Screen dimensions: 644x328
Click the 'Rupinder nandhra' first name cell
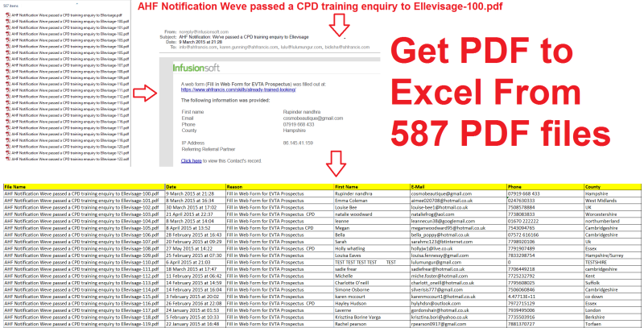(356, 193)
